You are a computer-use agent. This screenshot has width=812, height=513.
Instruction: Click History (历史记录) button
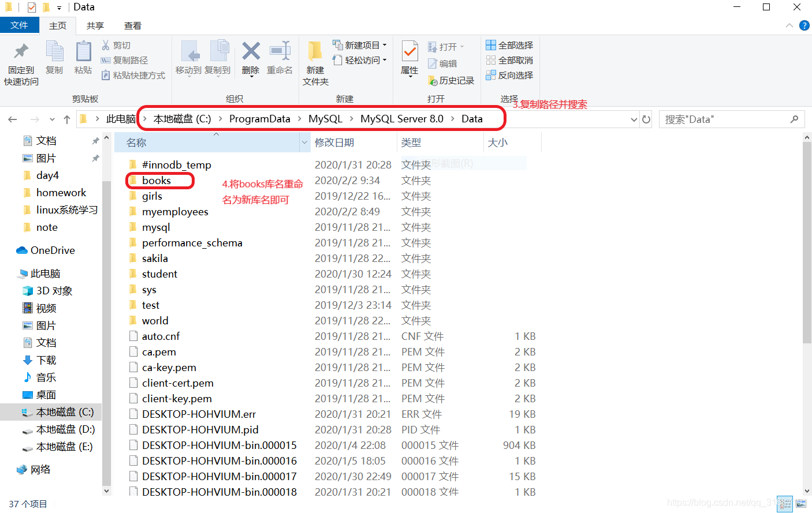pyautogui.click(x=451, y=80)
